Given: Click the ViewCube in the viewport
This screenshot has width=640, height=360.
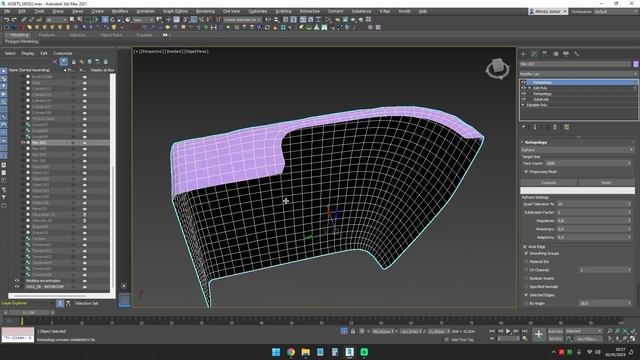Looking at the screenshot, I should [498, 68].
